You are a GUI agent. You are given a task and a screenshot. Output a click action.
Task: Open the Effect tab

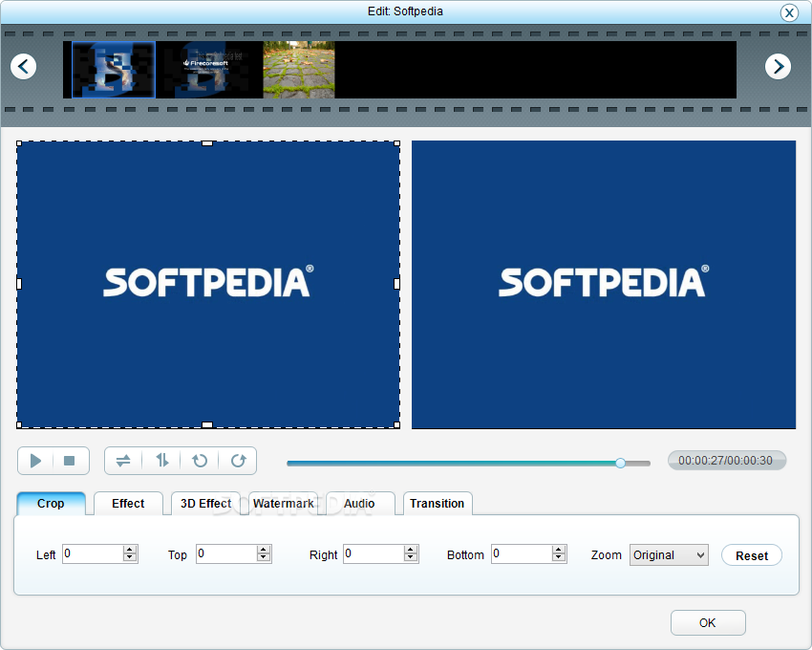128,504
